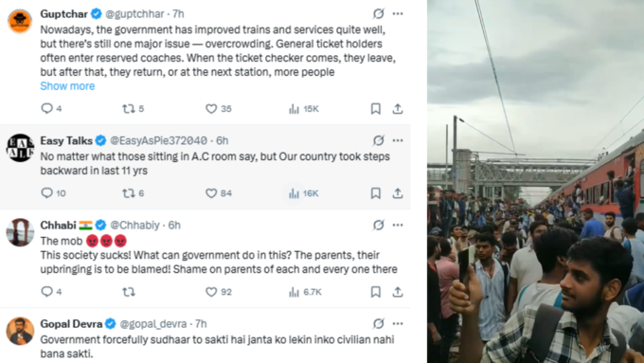This screenshot has height=363, width=644.
Task: Open Grok icon on Gopal Devra tweet
Action: pos(378,324)
